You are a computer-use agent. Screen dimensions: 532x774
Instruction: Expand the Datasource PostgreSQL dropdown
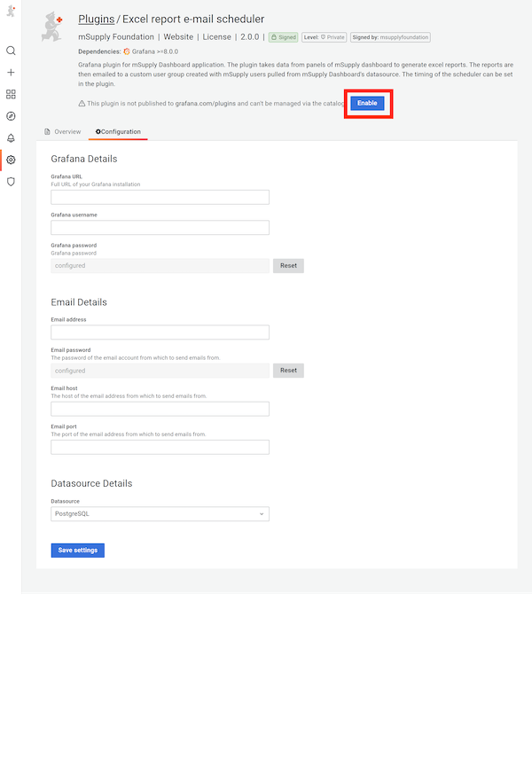[160, 513]
